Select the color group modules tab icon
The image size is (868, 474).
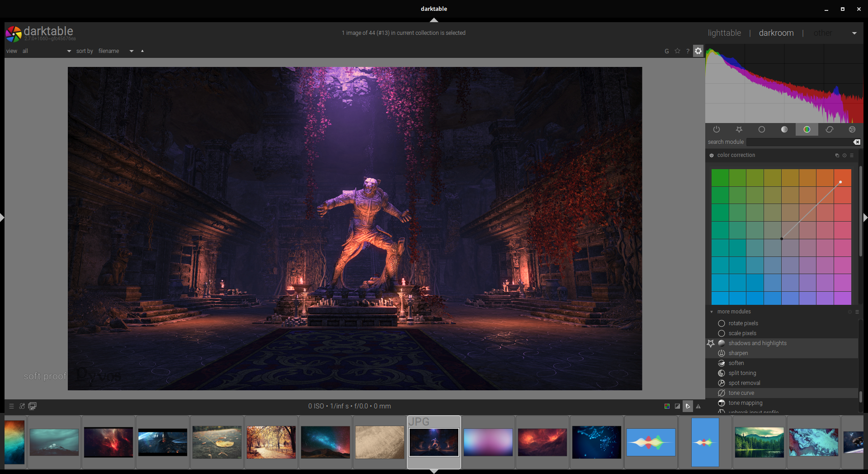[x=807, y=129]
